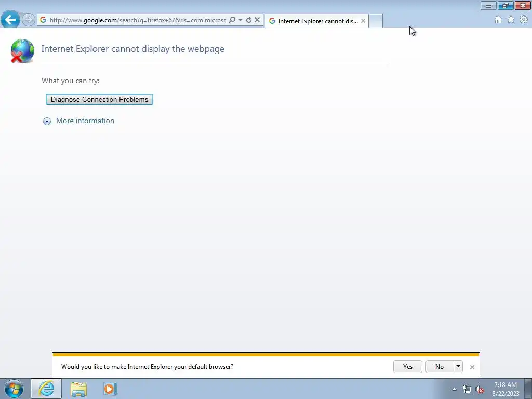532x399 pixels.
Task: Click 'Internet Explorer cannot display the webpage' heading
Action: (x=132, y=49)
